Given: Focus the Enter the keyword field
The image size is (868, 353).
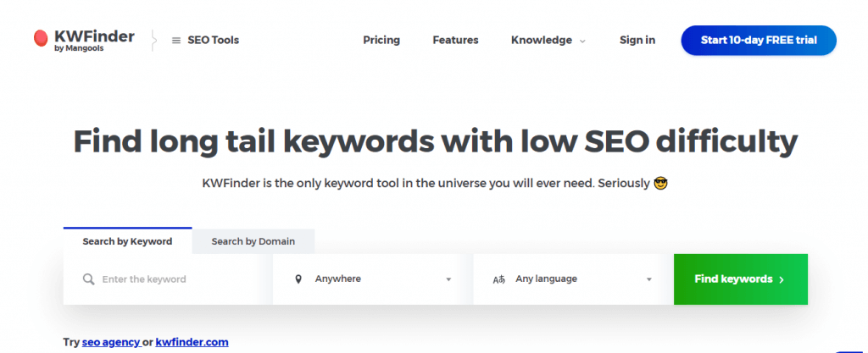Looking at the screenshot, I should click(x=178, y=279).
